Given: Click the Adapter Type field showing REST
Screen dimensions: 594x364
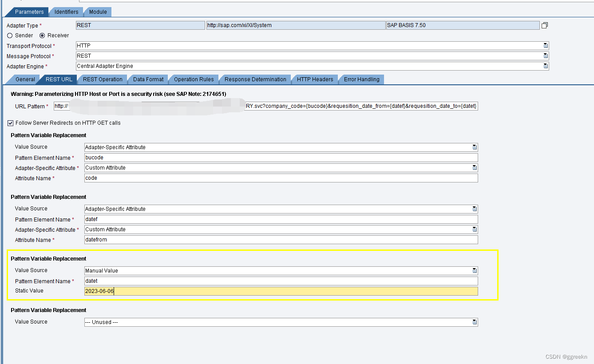Looking at the screenshot, I should click(x=140, y=25).
